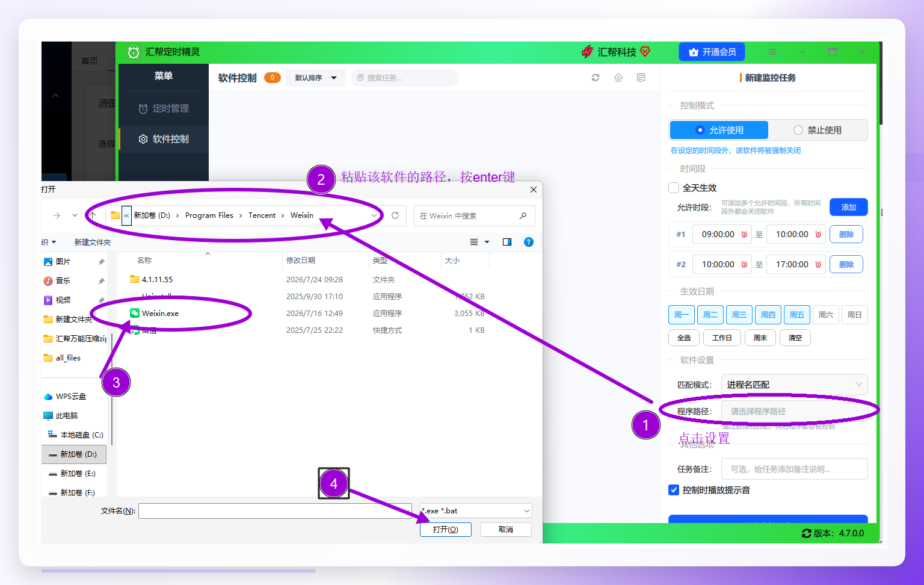Viewport: 924px width, 585px height.
Task: Click the 程序路径 input field
Action: [x=794, y=411]
